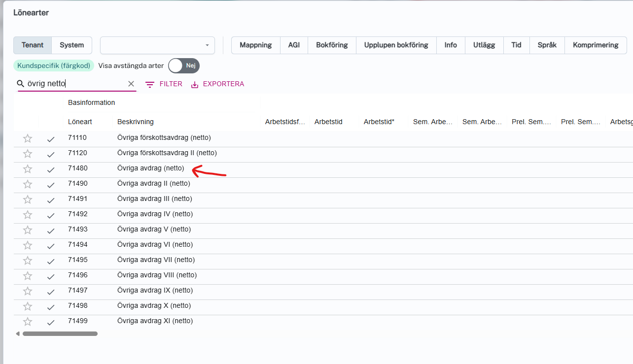Screen dimensions: 633x364
Task: Click the magnifying glass search icon
Action: [x=21, y=84]
